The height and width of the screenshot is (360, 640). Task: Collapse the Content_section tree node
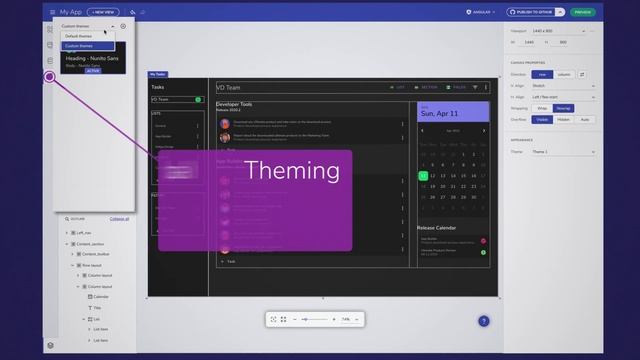(67, 244)
